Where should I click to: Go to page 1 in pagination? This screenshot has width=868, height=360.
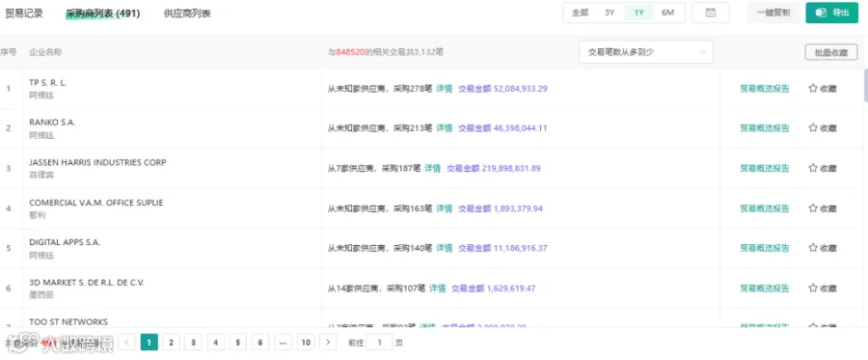click(x=149, y=343)
